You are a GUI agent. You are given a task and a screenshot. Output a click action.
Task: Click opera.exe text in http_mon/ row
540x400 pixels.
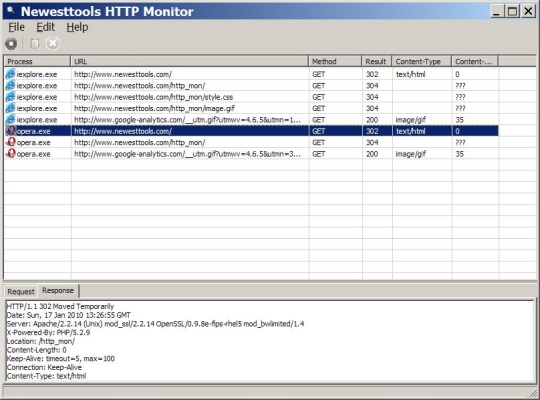[33, 142]
